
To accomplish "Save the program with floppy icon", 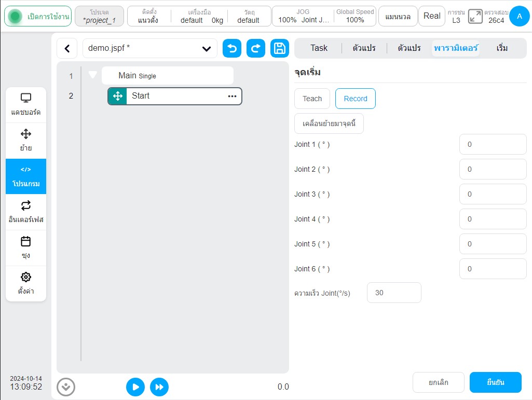I will pyautogui.click(x=280, y=48).
